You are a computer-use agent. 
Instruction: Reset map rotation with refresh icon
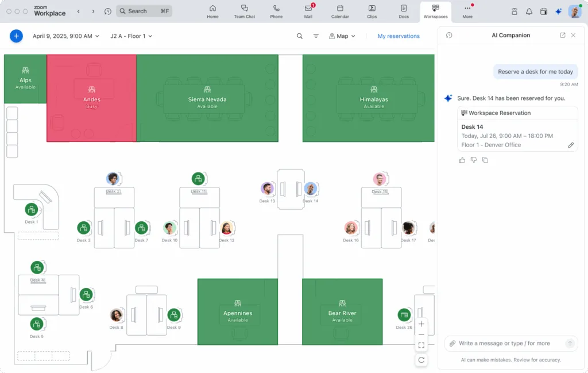(x=421, y=360)
